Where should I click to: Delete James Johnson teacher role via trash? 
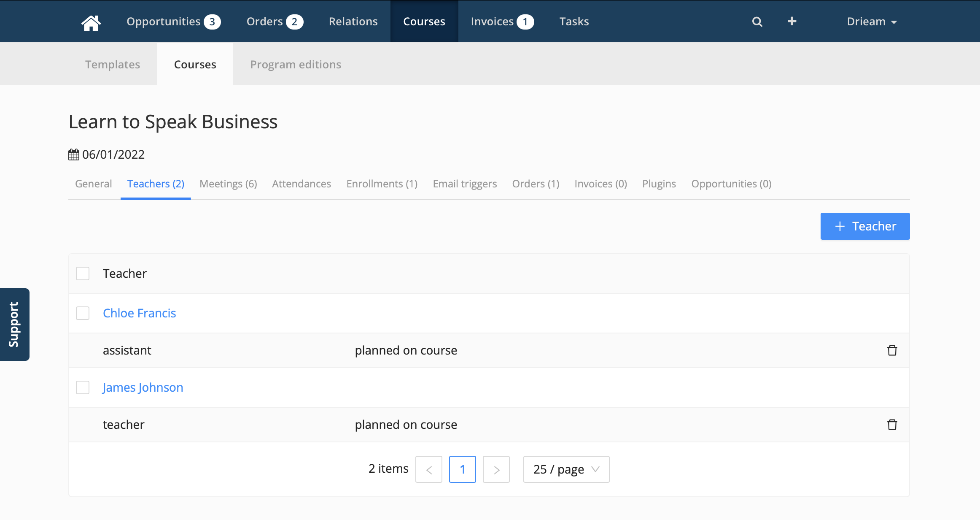click(x=892, y=425)
